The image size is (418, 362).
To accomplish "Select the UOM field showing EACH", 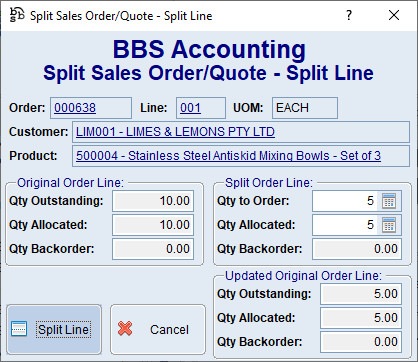I will (305, 108).
